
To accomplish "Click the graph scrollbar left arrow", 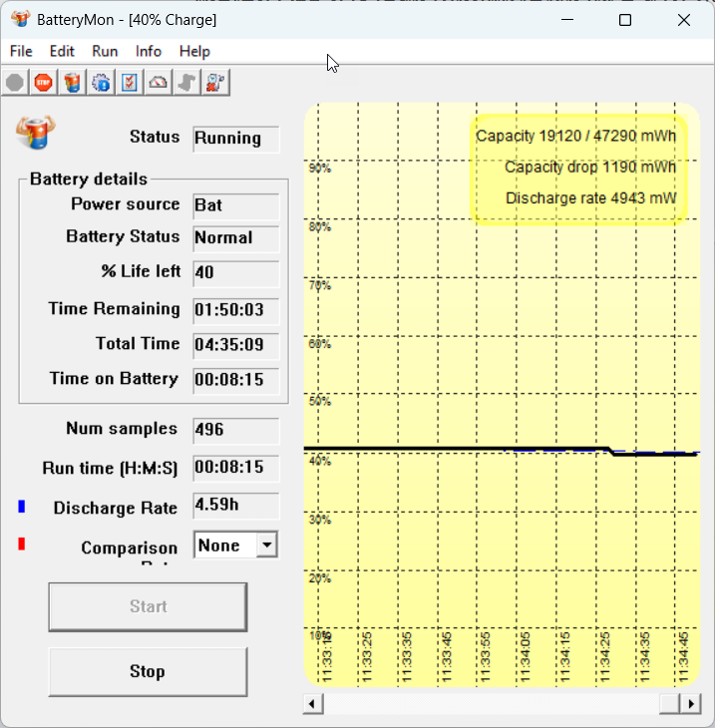I will 313,704.
